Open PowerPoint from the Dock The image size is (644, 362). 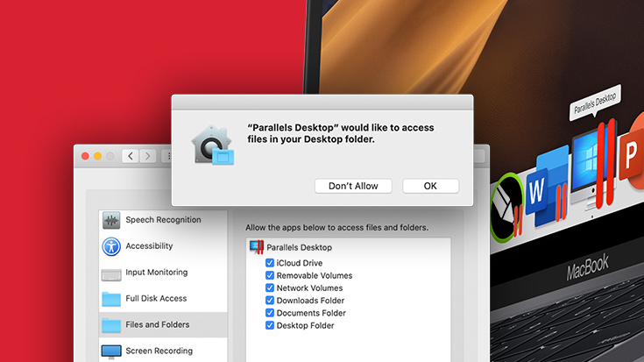tap(632, 152)
